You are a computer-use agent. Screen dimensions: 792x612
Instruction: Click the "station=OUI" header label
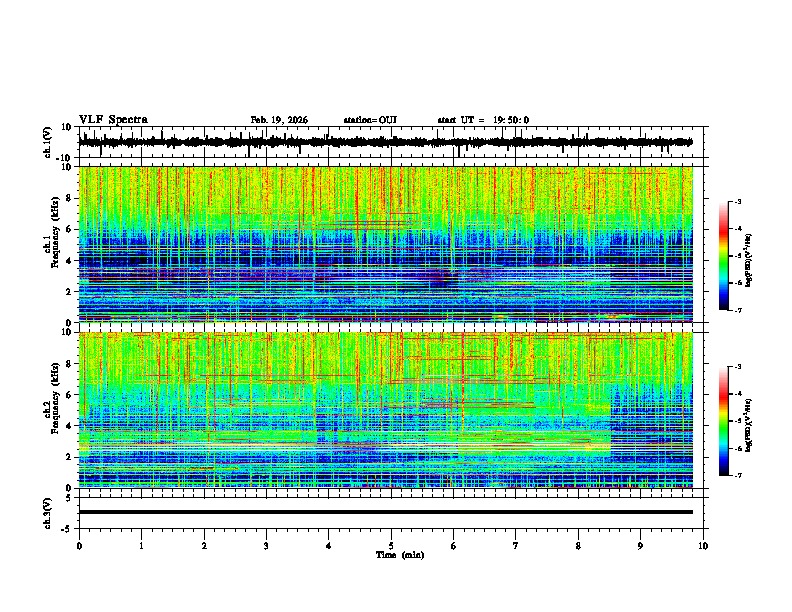(x=370, y=120)
